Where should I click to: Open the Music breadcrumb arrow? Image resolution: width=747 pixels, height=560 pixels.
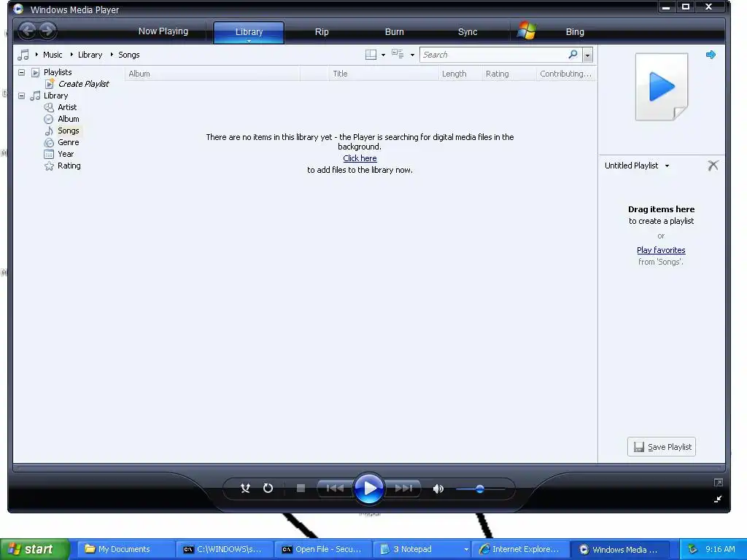click(x=36, y=54)
